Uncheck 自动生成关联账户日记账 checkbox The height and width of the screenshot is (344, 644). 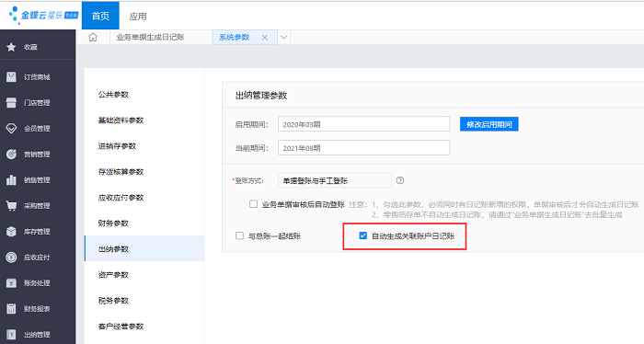click(x=363, y=235)
